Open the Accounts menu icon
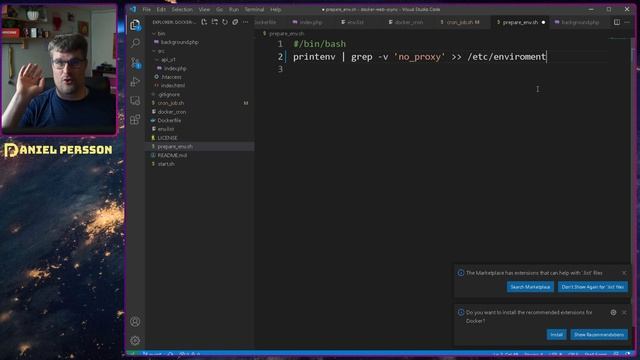 coord(135,322)
